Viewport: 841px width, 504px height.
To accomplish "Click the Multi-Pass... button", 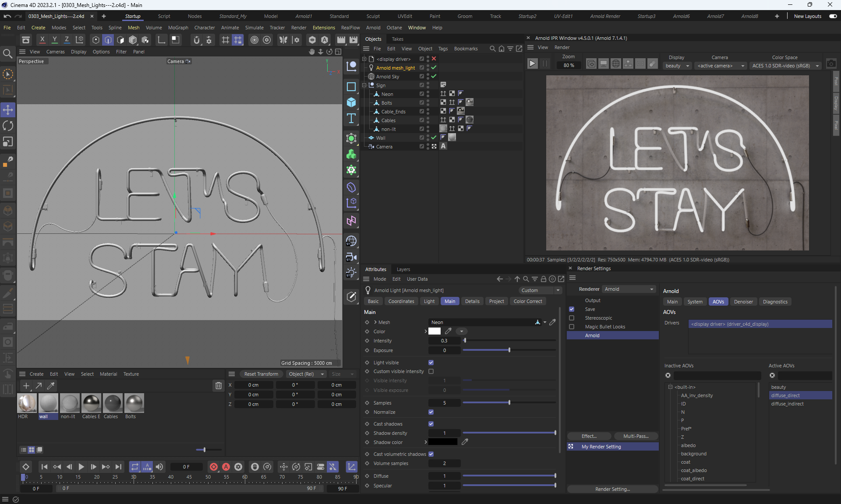I will tap(636, 436).
